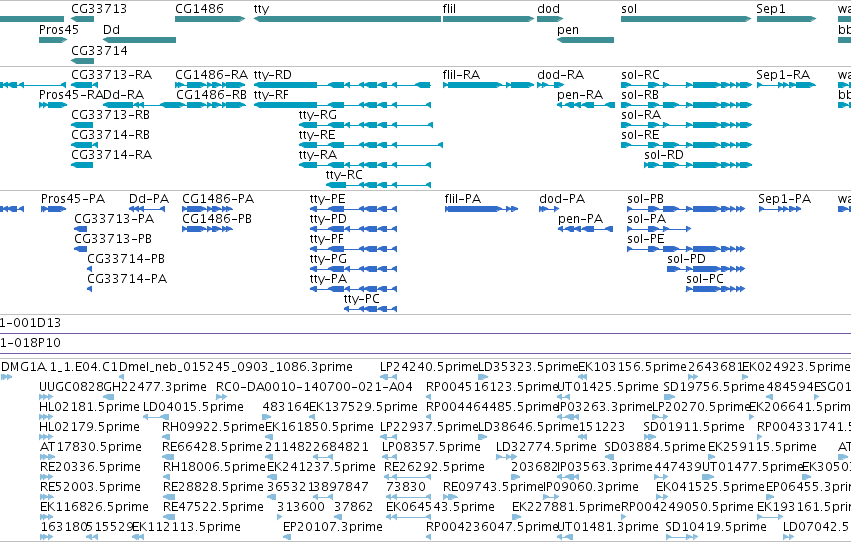Click transcript CG1486-RB
The image size is (851, 542).
pyautogui.click(x=210, y=105)
